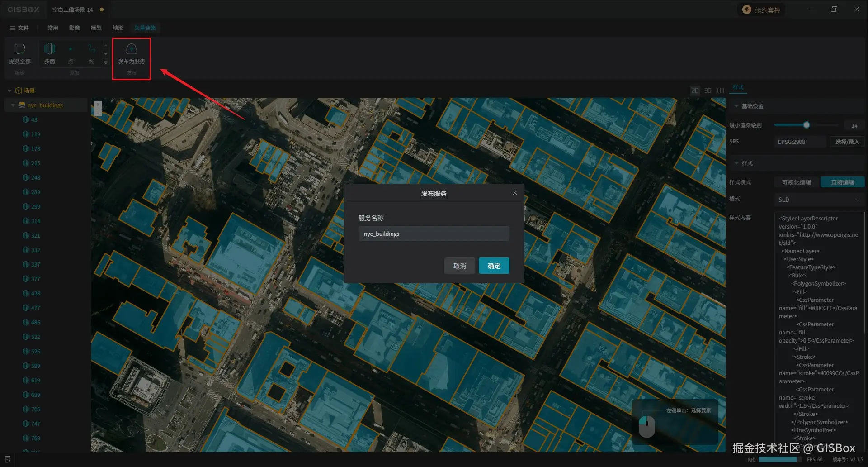This screenshot has height=467, width=868.
Task: Click the polygon icon of feature 299
Action: point(26,206)
